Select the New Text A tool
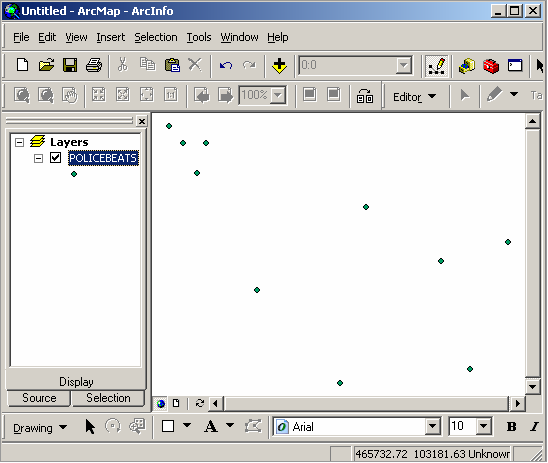Image resolution: width=548 pixels, height=463 pixels. pos(211,426)
